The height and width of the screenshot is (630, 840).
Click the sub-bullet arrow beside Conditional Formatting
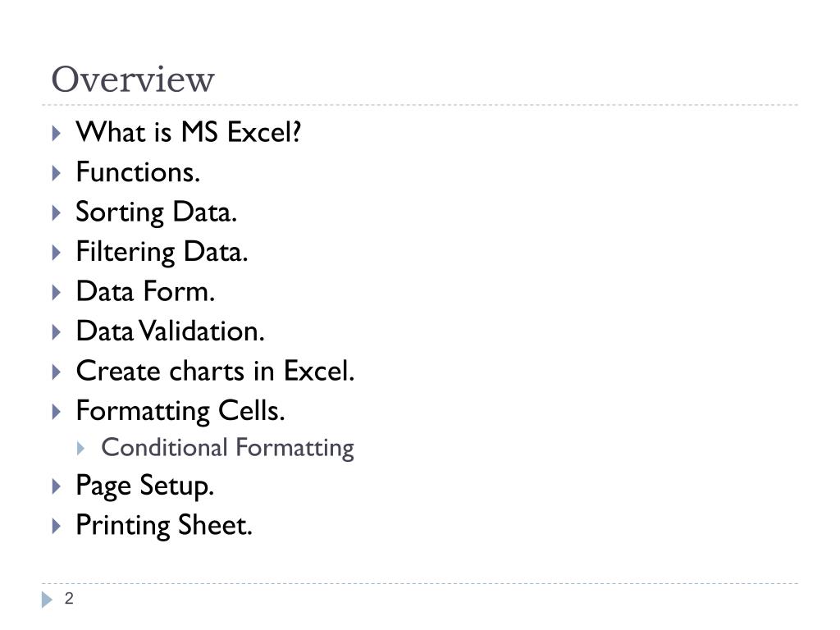coord(81,449)
